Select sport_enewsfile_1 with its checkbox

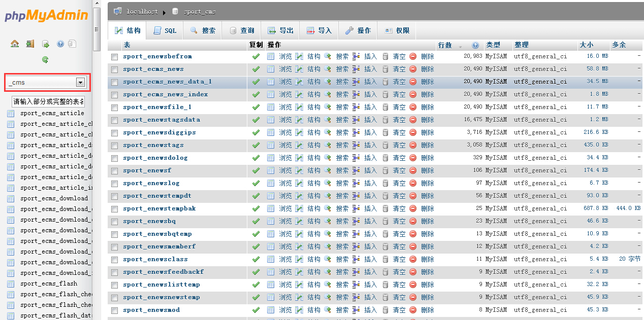coord(114,108)
